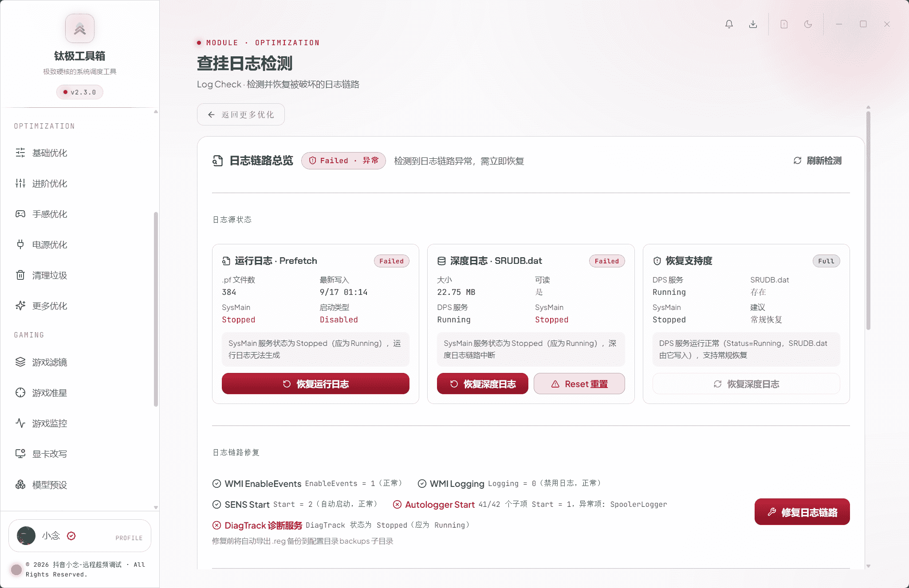Click the sidebar scroll down arrow

tap(156, 507)
